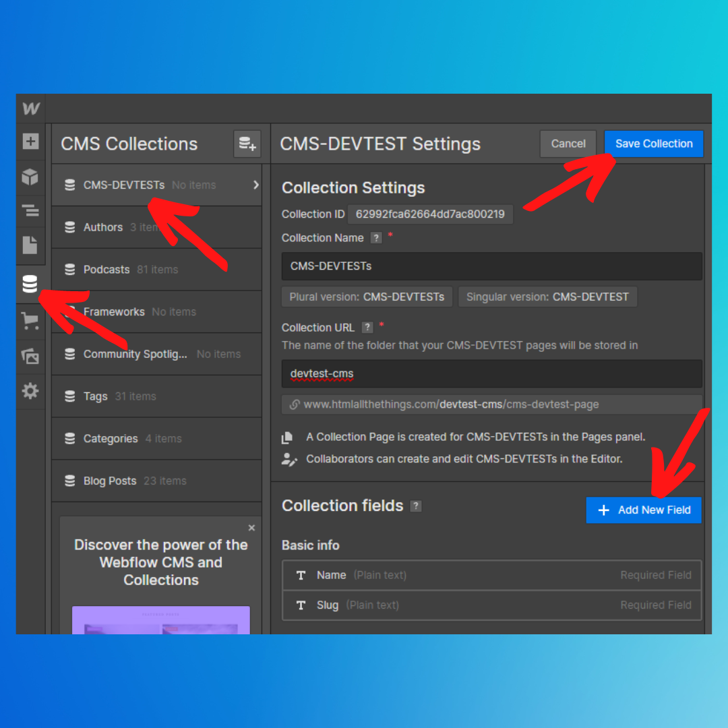Open the Collection Name help tooltip
Viewport: 728px width, 728px height.
coord(376,238)
